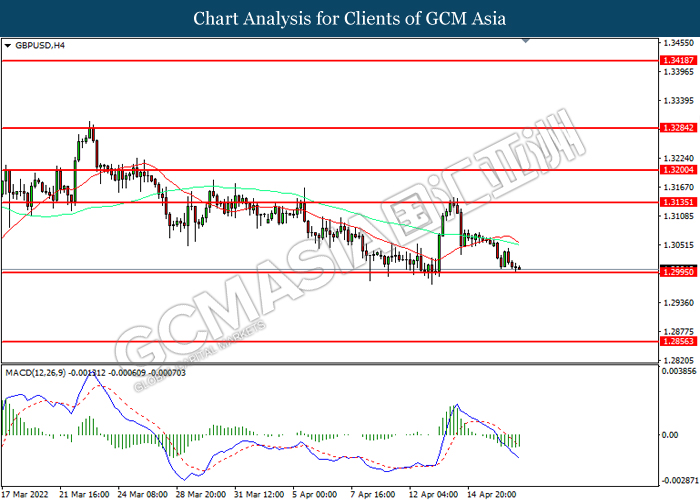Image resolution: width=700 pixels, height=500 pixels.
Task: Click the Chart Analysis for Clients title
Action: [350, 19]
